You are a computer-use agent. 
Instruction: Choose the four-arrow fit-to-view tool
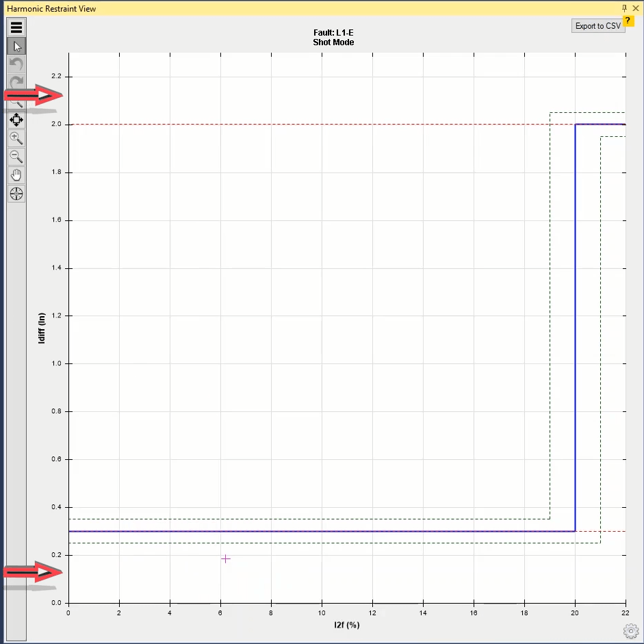tap(16, 120)
